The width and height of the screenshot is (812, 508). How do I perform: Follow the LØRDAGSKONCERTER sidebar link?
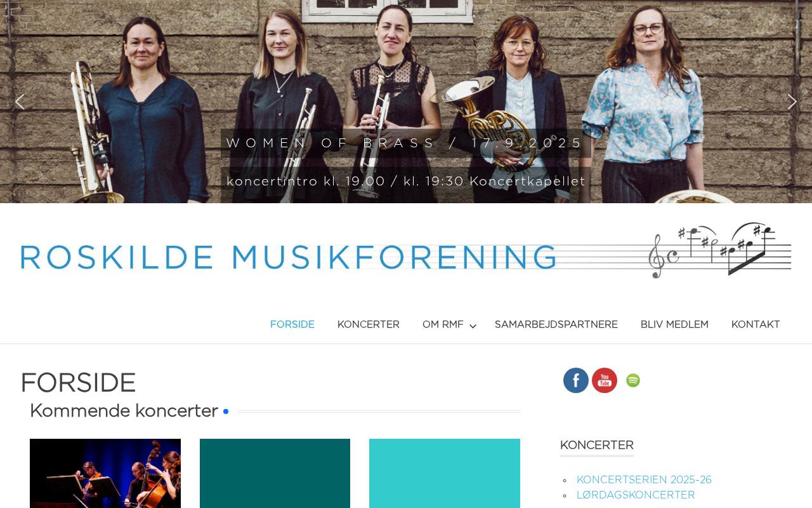point(636,495)
